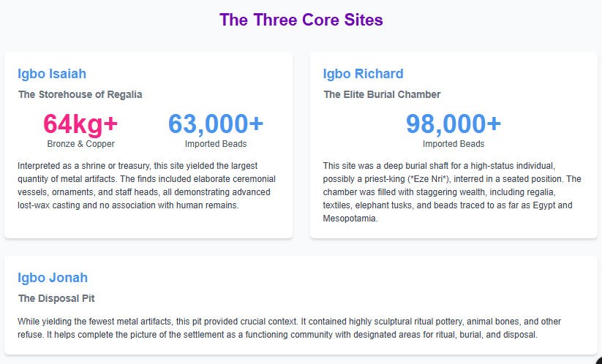Viewport: 602px width, 364px height.
Task: Click "Imported Beads" label under 63,000+
Action: [216, 144]
